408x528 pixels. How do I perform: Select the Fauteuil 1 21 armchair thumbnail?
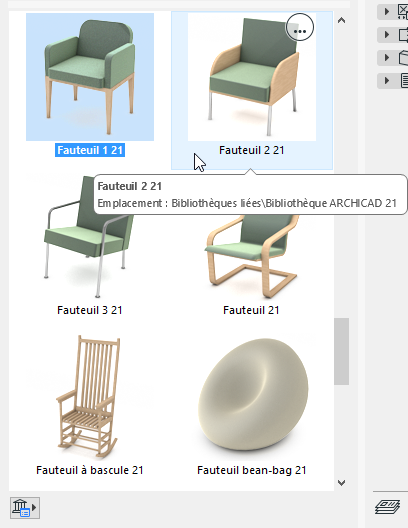[90, 77]
